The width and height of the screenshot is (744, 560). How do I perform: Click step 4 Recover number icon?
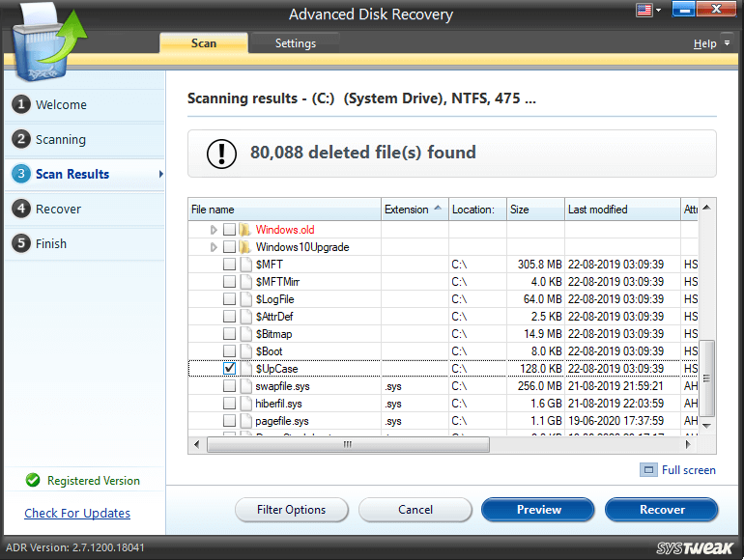tap(21, 209)
